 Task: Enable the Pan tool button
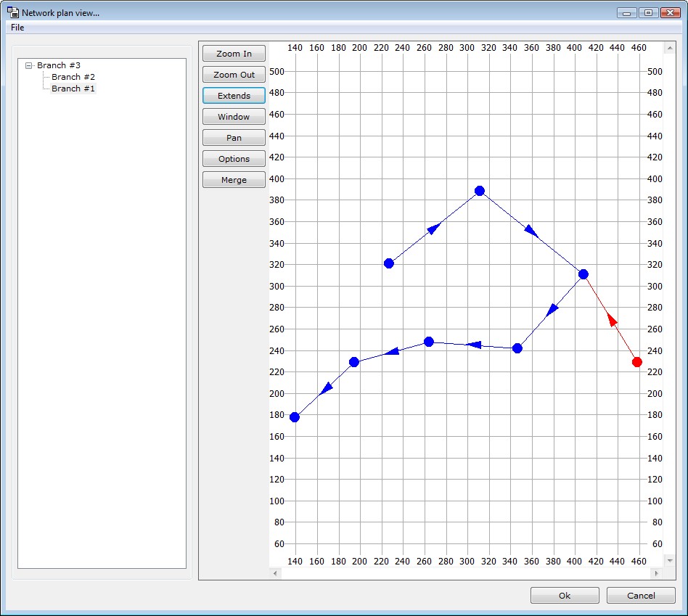pyautogui.click(x=234, y=138)
